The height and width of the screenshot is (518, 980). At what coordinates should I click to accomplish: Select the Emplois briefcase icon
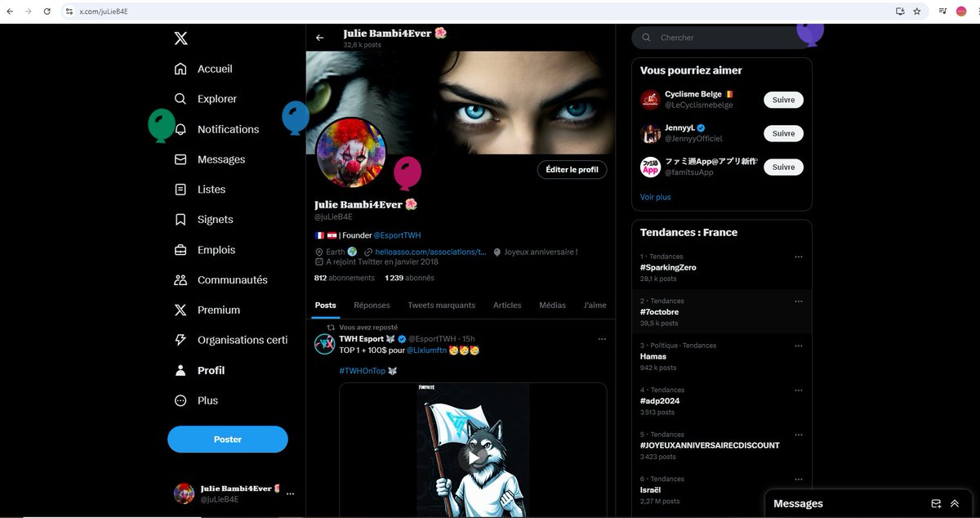pos(180,249)
